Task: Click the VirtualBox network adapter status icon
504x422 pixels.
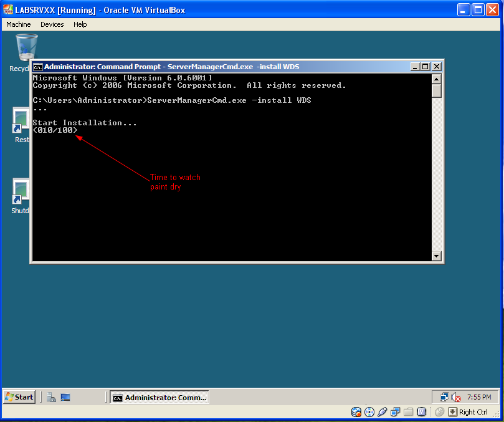Action: [x=396, y=412]
